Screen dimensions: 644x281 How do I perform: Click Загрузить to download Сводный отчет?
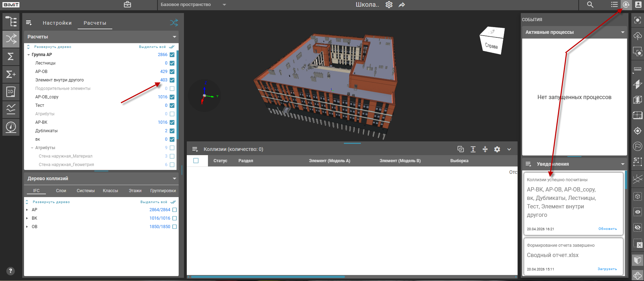(607, 269)
